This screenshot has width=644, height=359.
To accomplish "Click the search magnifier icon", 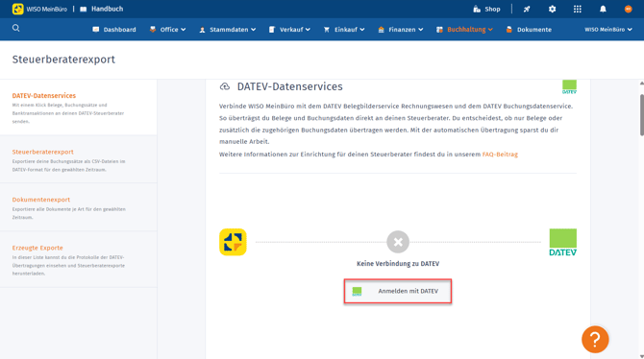I will [16, 28].
